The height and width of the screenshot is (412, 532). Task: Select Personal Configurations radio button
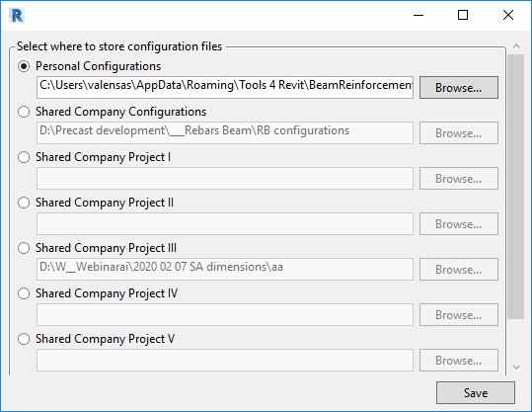point(24,66)
